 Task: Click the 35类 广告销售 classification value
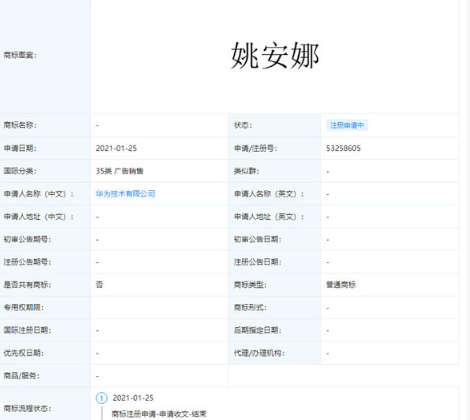coord(119,171)
